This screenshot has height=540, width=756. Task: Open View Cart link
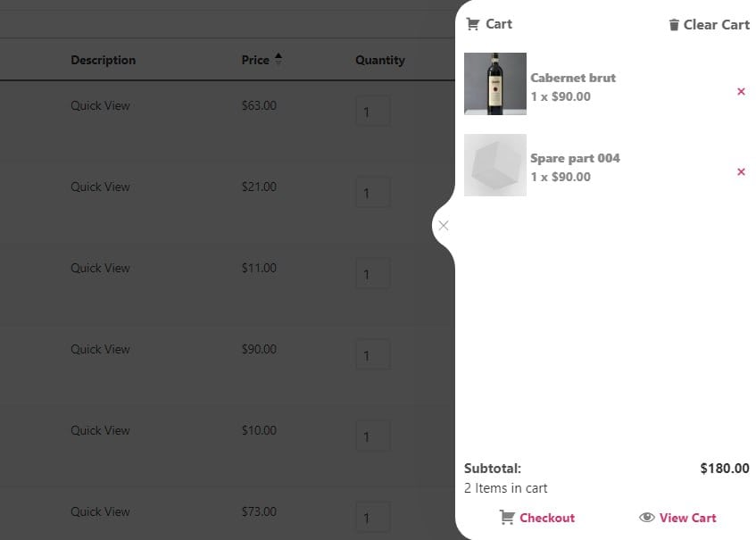(688, 518)
